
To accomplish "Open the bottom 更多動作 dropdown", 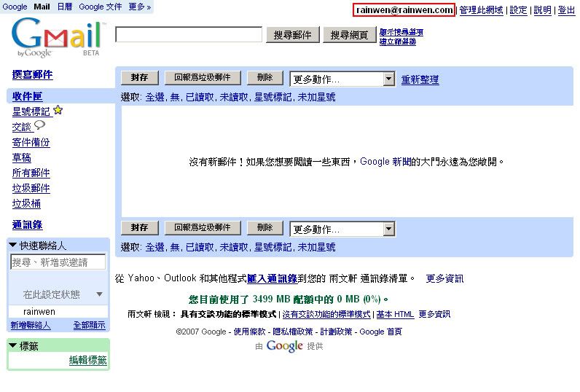I will tap(388, 230).
